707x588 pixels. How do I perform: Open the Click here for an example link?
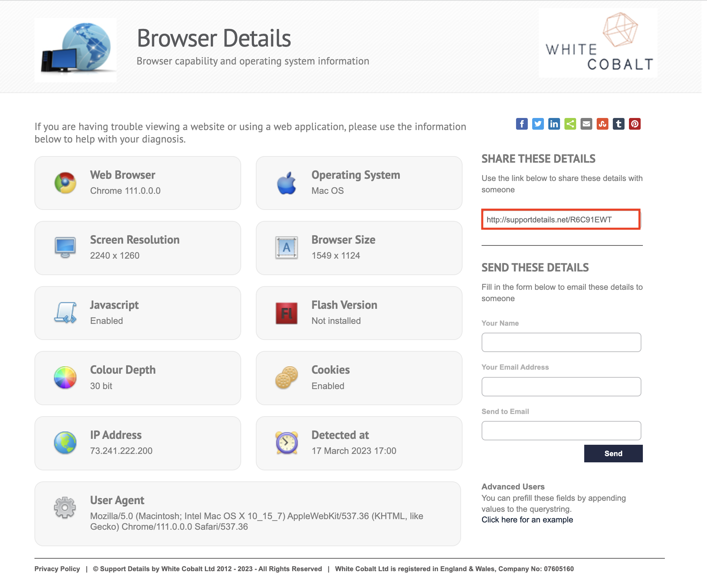coord(527,519)
